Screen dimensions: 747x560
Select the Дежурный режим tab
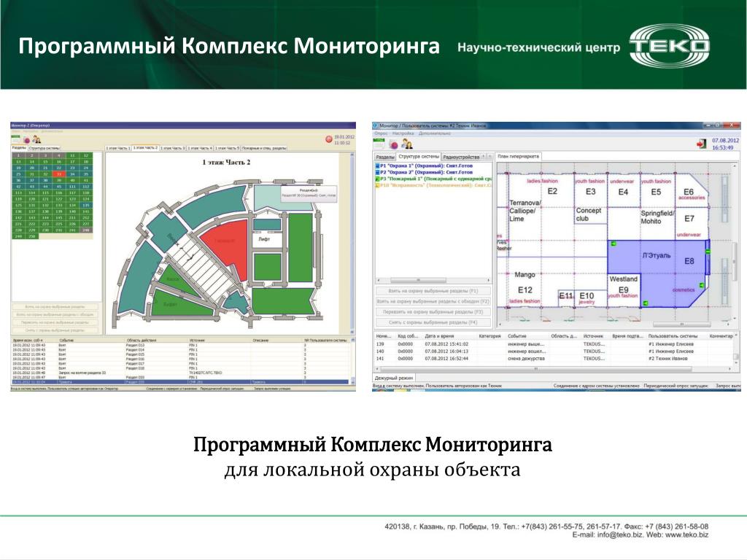click(393, 378)
